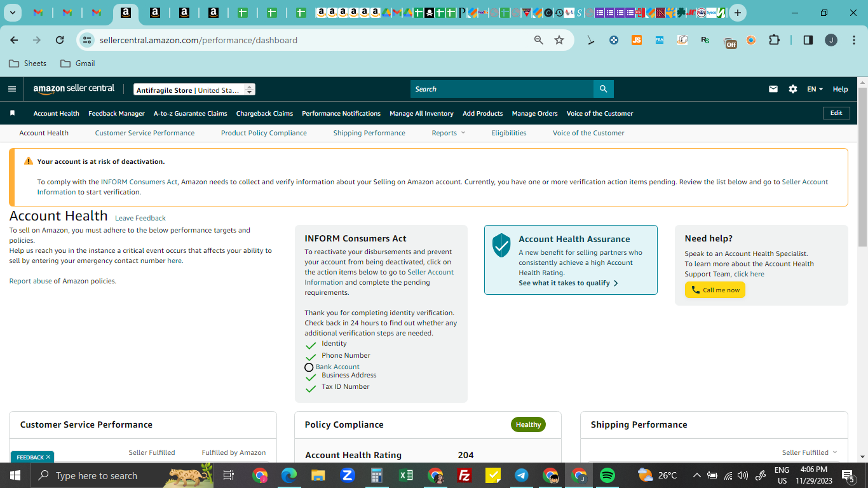The image size is (868, 488).
Task: Open Spotify from the taskbar
Action: [607, 475]
